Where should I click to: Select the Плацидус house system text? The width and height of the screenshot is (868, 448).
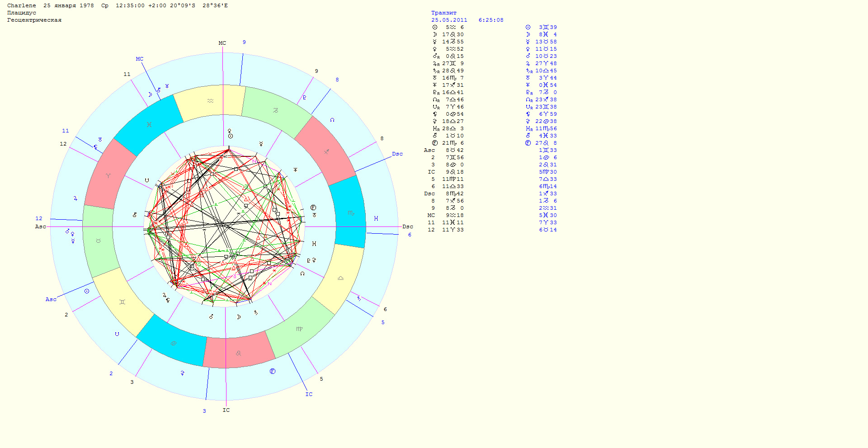coord(21,13)
